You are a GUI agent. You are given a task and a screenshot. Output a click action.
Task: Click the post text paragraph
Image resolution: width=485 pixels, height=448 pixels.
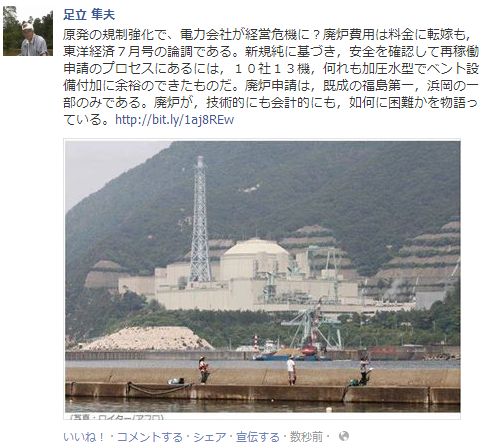pos(271,77)
